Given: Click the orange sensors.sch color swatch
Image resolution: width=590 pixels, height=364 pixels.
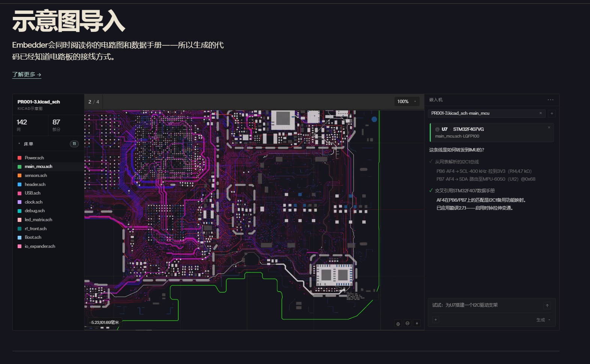Looking at the screenshot, I should click(20, 175).
